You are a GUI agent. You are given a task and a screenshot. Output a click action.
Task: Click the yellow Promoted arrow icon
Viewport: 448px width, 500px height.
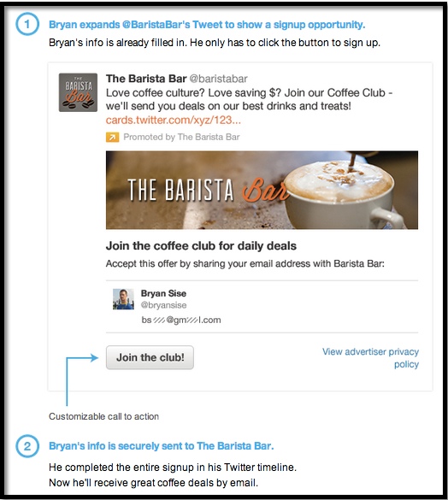112,137
